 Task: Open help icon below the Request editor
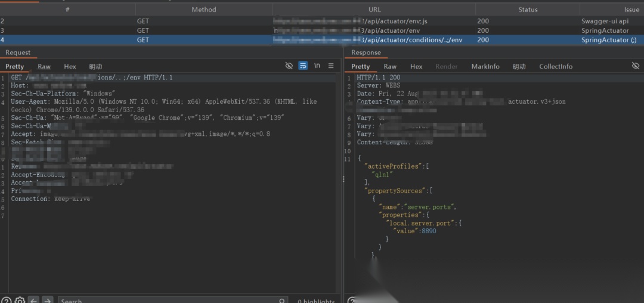(x=7, y=301)
